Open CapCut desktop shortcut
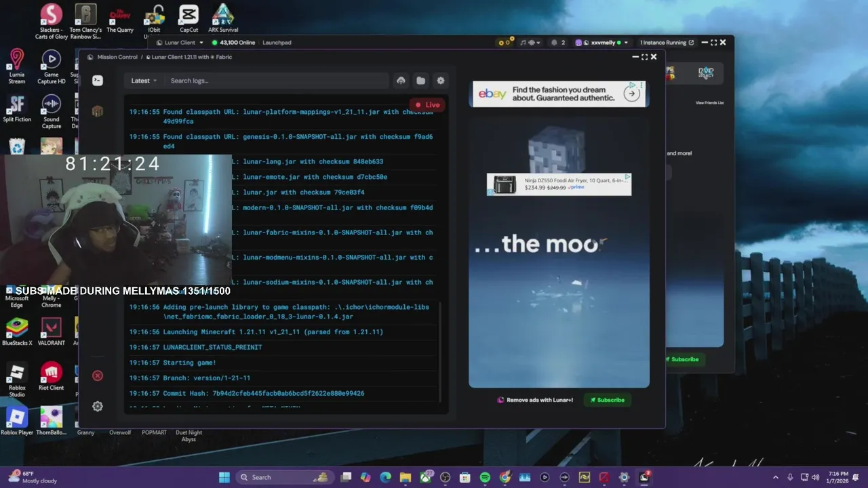The height and width of the screenshot is (488, 868). 189,19
